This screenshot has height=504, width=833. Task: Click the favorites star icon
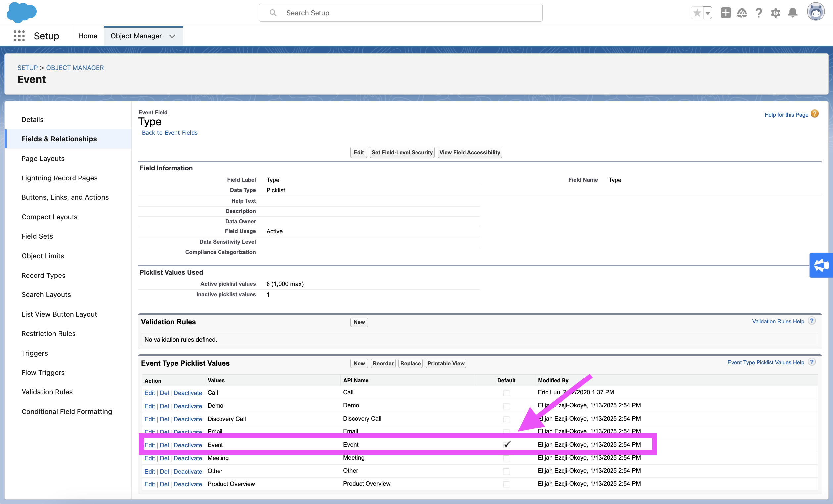(x=697, y=13)
